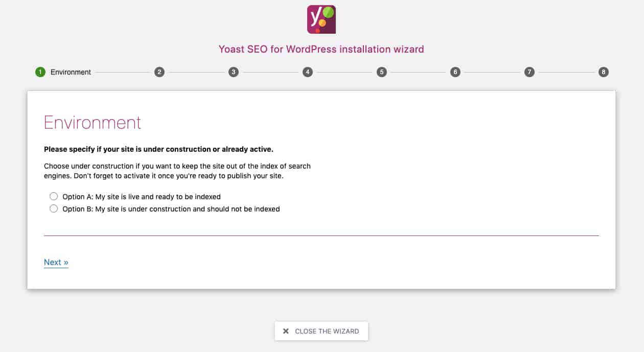Click the Environment step label
Image resolution: width=644 pixels, height=352 pixels.
[x=71, y=72]
